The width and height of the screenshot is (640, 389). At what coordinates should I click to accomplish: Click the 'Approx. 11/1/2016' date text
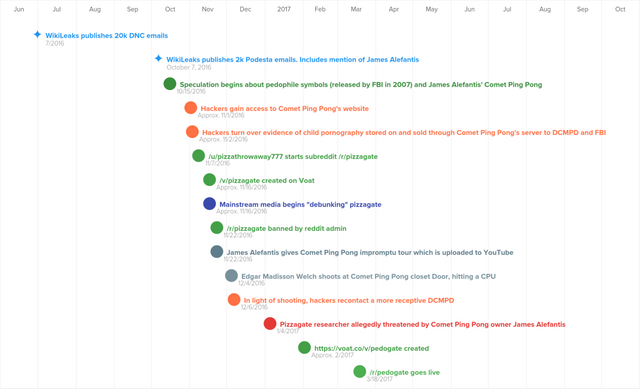[221, 116]
